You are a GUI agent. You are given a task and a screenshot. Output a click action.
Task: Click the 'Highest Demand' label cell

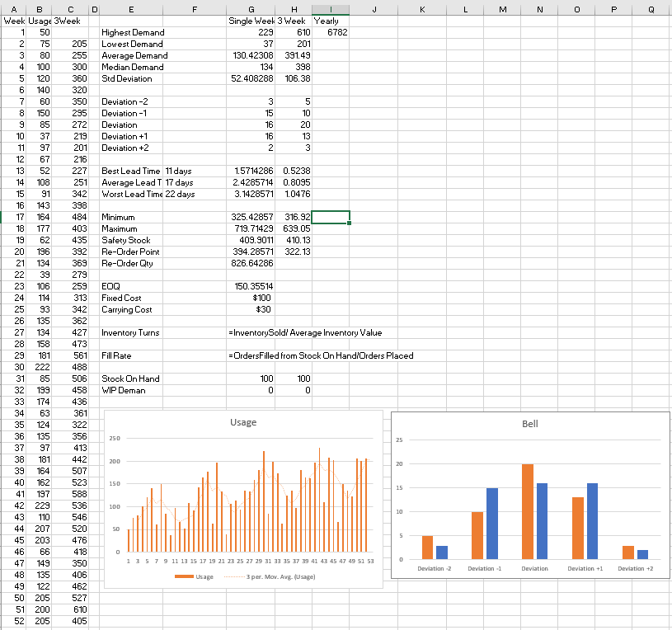click(131, 32)
